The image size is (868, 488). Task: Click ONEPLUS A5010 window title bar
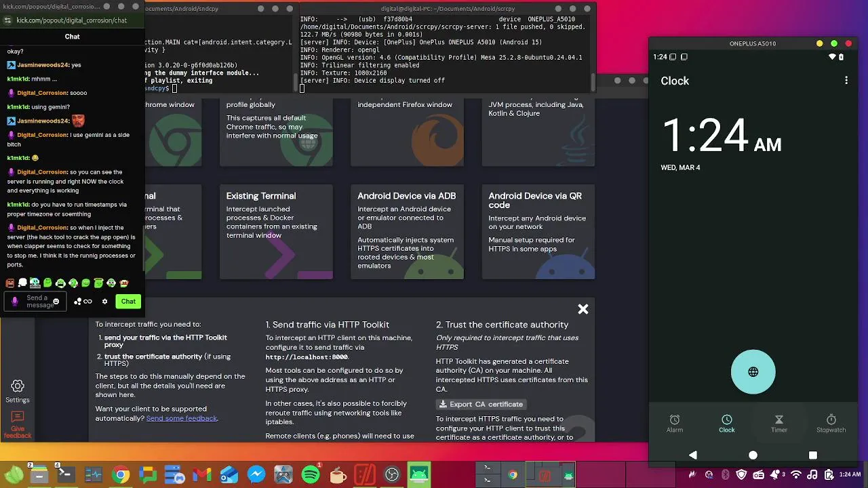(x=753, y=43)
